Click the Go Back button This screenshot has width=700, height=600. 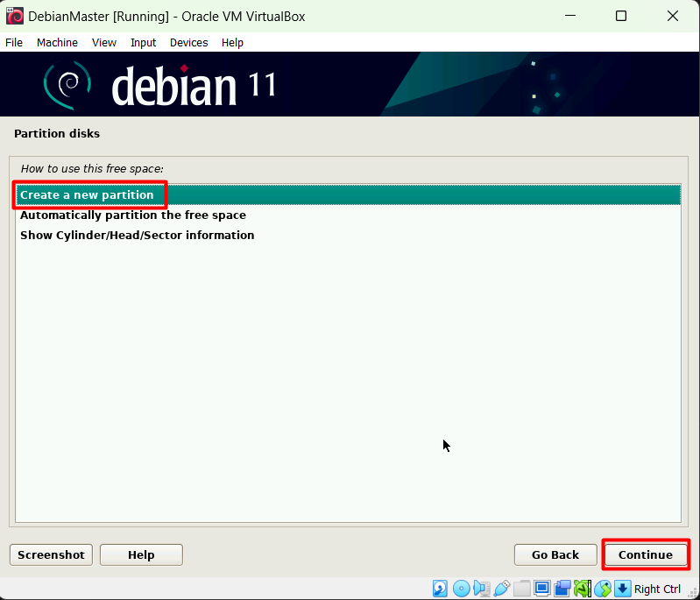(x=555, y=554)
